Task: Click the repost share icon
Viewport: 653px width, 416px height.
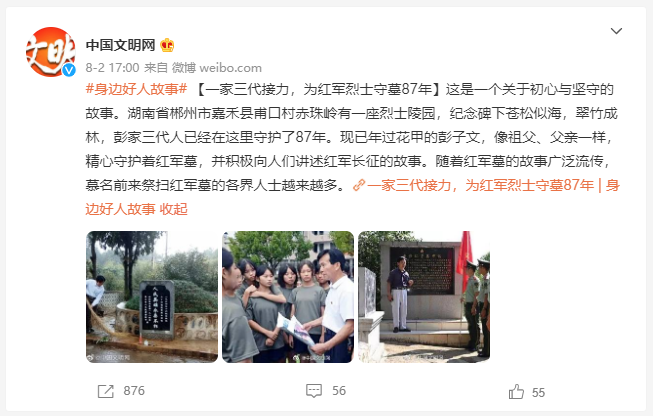Action: [105, 391]
